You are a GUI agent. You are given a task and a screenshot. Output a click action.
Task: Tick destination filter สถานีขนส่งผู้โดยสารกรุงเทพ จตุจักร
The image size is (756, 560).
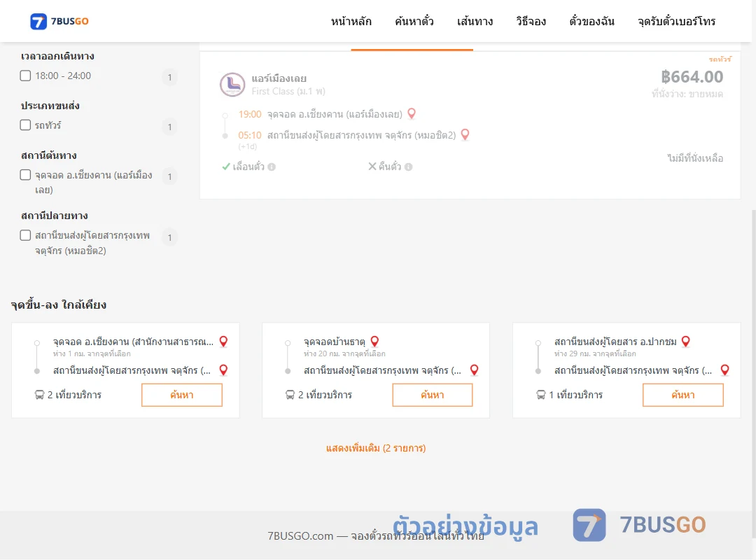point(26,235)
